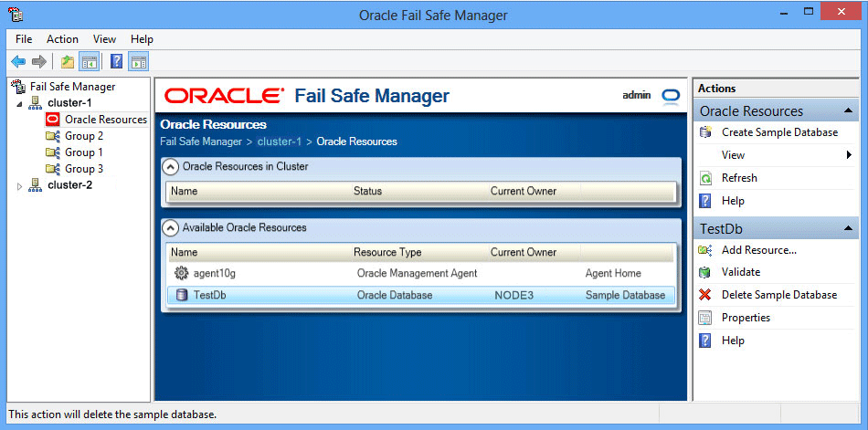Click the Validate action label

[741, 272]
